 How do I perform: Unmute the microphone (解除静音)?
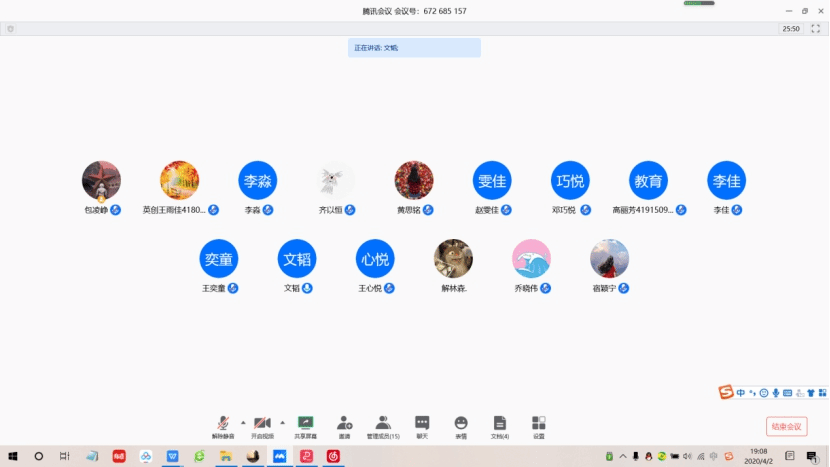(x=225, y=425)
